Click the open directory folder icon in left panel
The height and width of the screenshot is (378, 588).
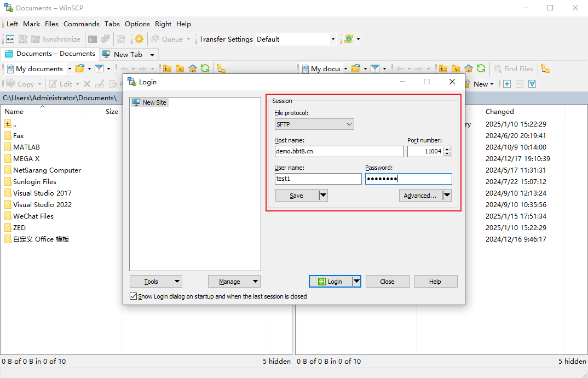pos(80,68)
